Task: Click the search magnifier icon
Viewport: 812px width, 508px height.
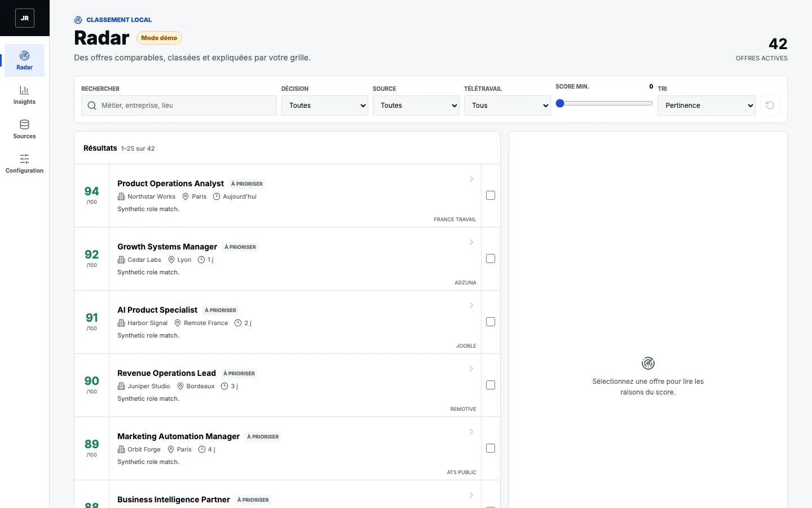Action: tap(92, 106)
